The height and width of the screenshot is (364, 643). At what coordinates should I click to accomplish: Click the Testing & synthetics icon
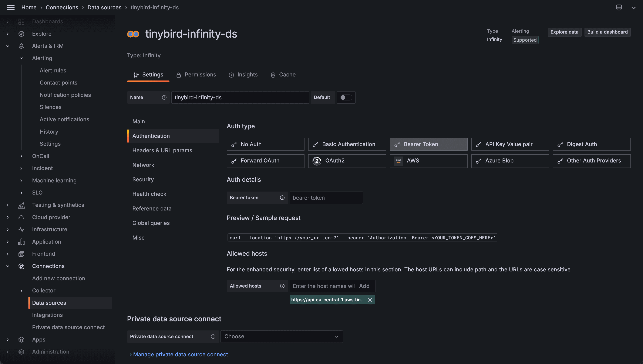pos(21,205)
